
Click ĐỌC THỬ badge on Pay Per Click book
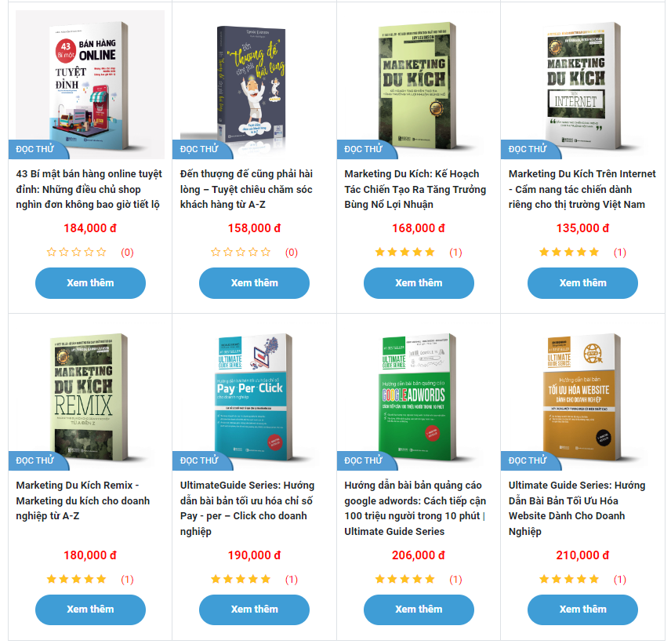point(199,460)
